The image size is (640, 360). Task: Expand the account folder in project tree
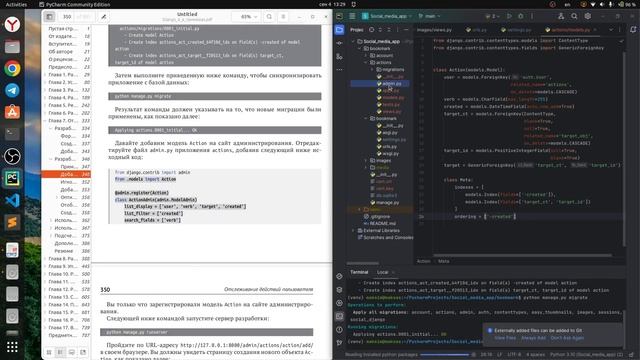(x=366, y=56)
